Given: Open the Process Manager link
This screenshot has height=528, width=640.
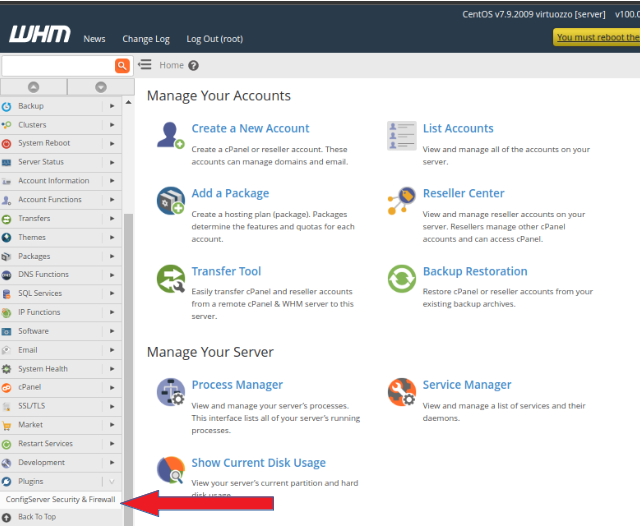Looking at the screenshot, I should click(237, 385).
